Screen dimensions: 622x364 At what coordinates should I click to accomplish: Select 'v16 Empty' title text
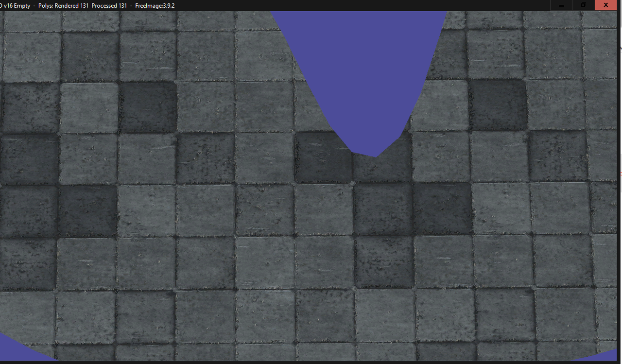(18, 5)
